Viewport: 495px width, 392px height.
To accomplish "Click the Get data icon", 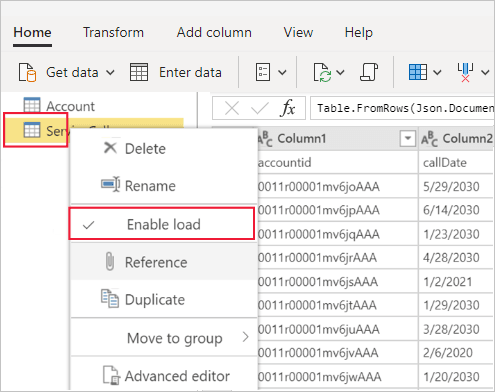I will pos(27,72).
